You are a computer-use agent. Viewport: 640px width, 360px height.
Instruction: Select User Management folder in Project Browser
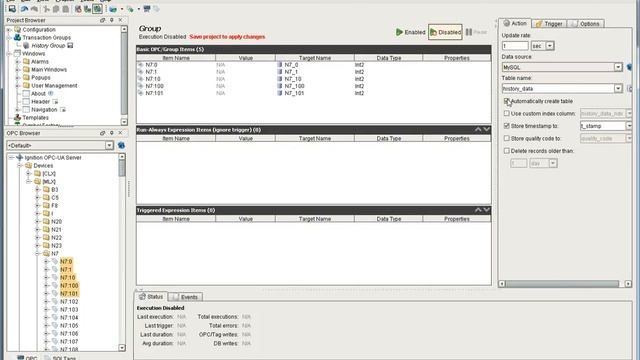click(x=54, y=85)
